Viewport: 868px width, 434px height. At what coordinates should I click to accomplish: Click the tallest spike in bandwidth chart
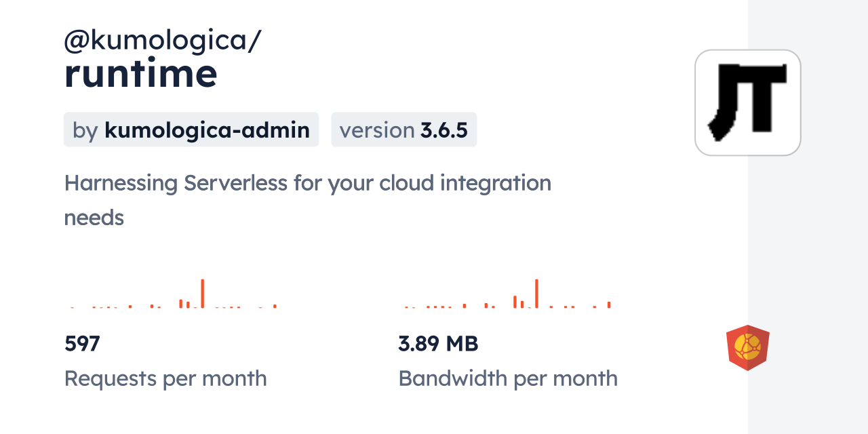point(536,294)
